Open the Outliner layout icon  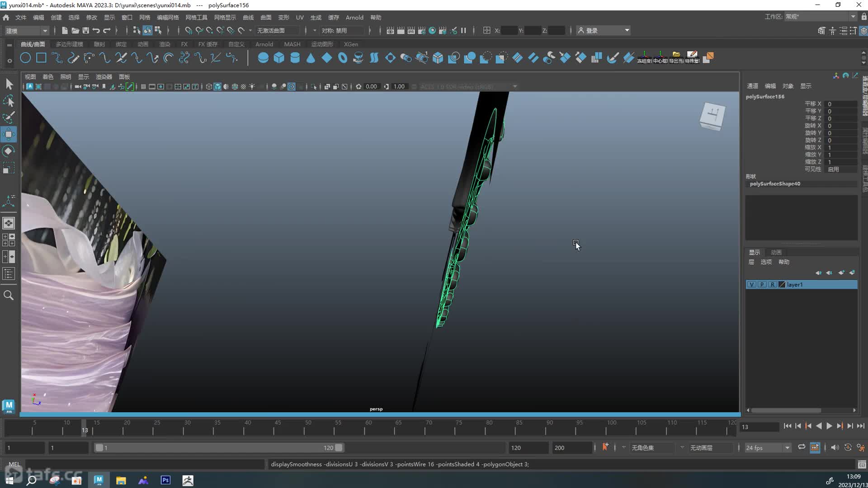9,273
